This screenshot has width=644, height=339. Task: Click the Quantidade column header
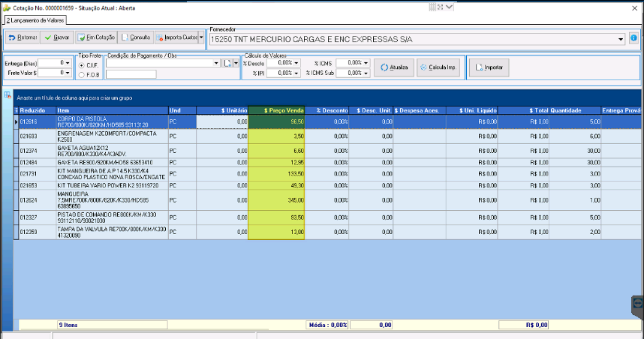point(575,110)
